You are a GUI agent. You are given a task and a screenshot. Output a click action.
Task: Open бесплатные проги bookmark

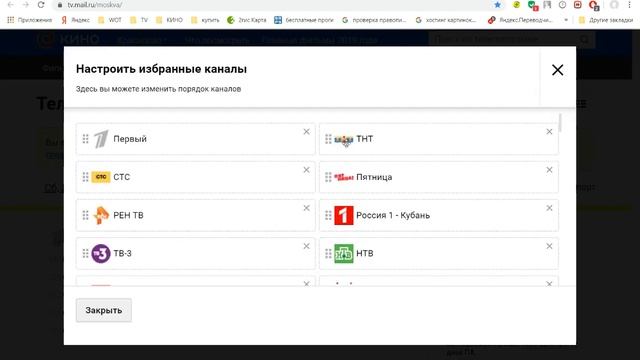304,20
